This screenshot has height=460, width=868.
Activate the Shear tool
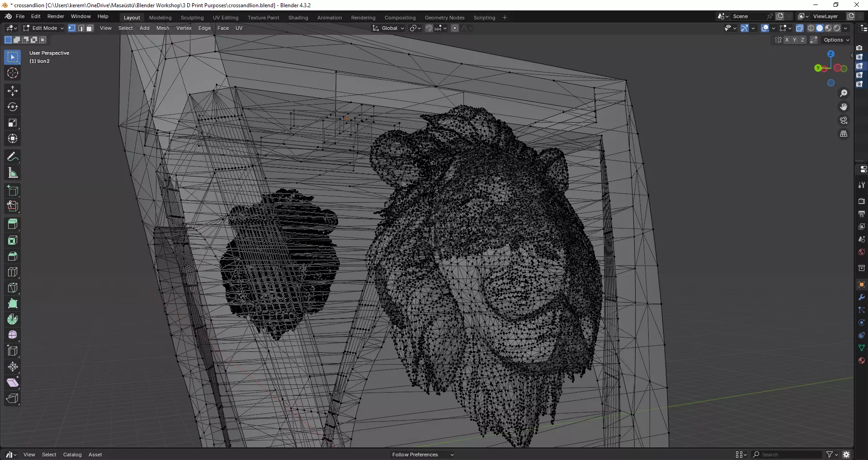point(13,383)
